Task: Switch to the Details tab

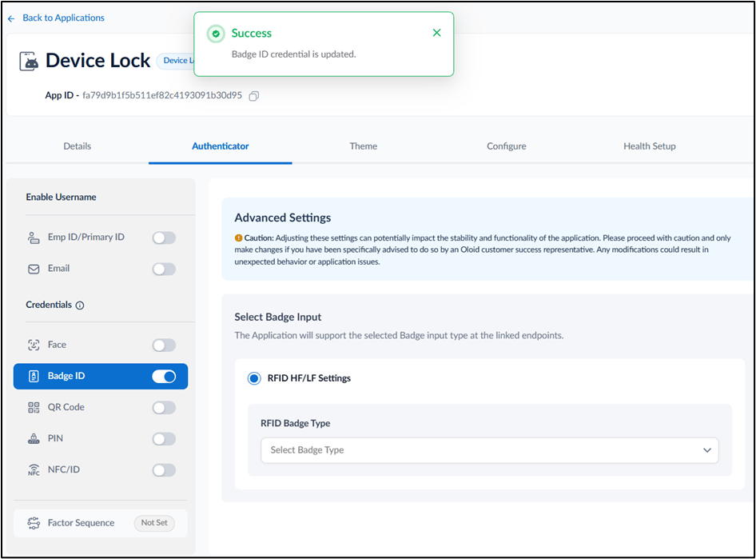Action: pos(78,146)
